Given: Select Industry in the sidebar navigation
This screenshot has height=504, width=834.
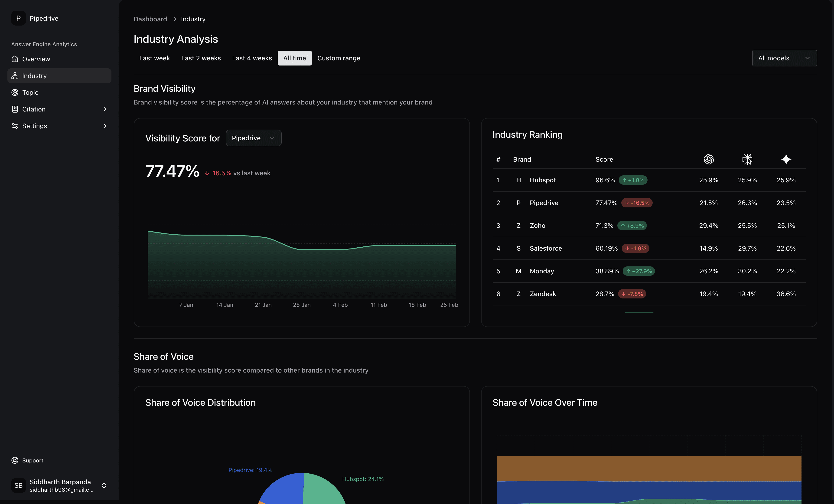Looking at the screenshot, I should [34, 75].
